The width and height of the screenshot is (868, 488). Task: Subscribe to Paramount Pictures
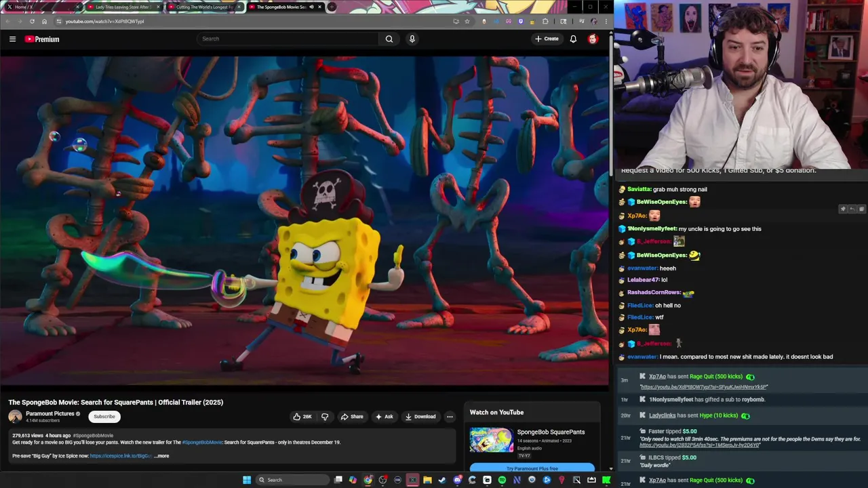(x=104, y=417)
